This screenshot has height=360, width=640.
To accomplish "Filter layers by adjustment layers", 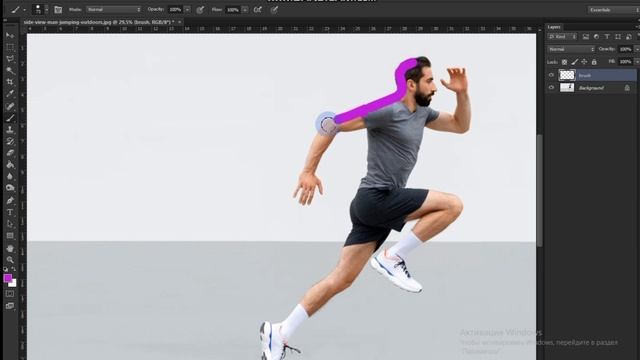I will coord(596,37).
